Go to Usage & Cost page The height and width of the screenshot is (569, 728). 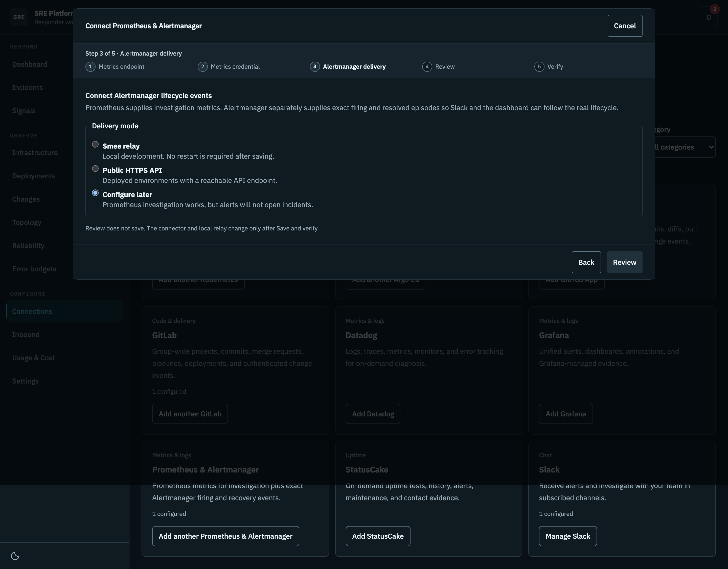[64, 358]
